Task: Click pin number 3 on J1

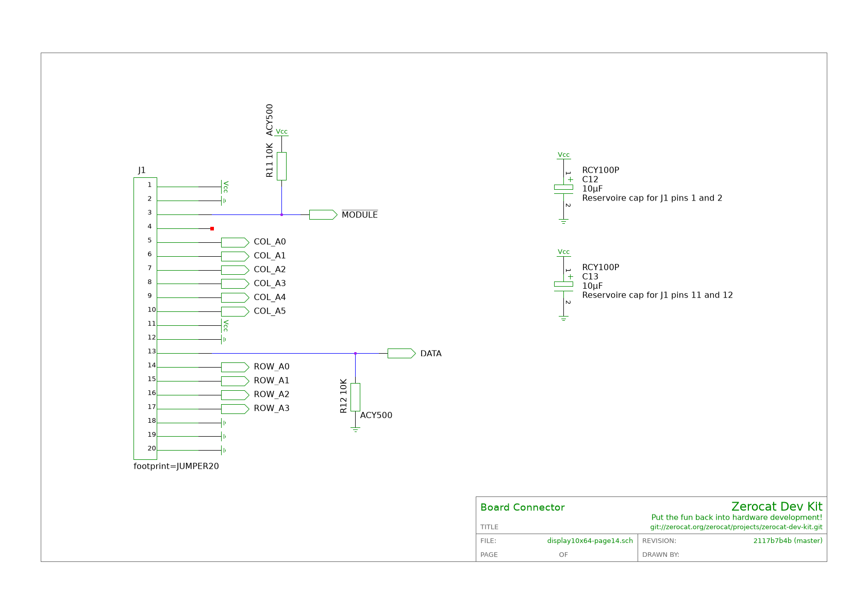Action: click(149, 213)
